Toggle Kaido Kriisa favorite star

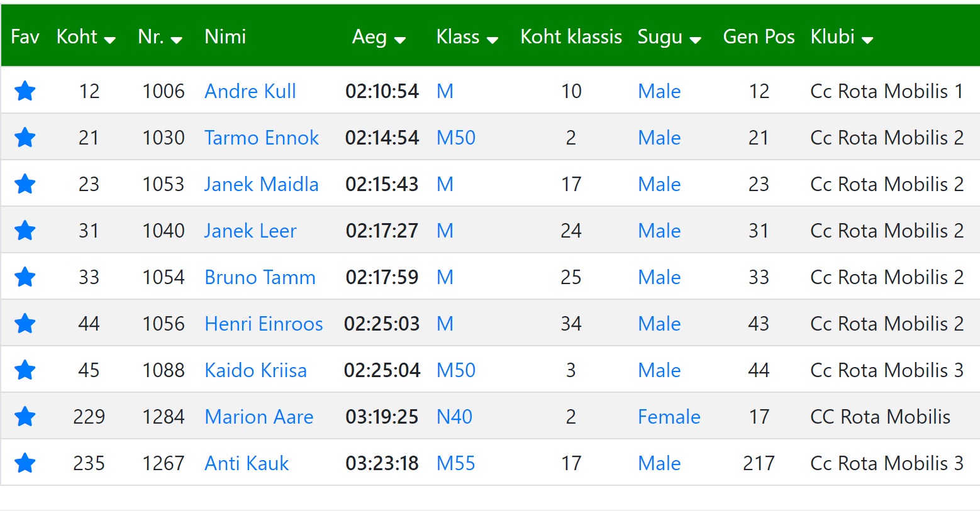point(25,370)
